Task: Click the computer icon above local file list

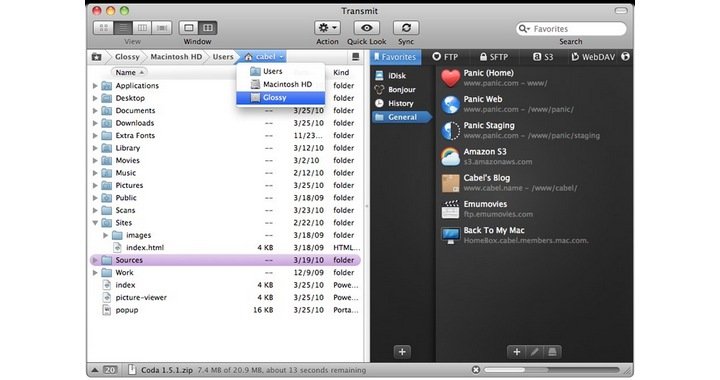Action: [355, 57]
